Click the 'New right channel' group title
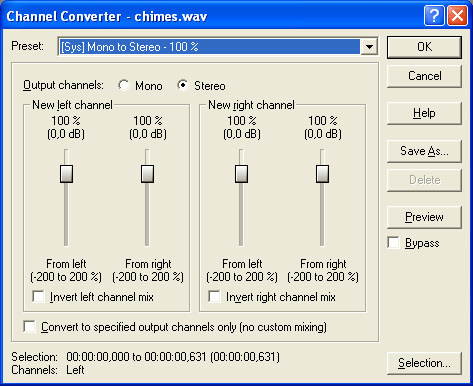 click(251, 105)
